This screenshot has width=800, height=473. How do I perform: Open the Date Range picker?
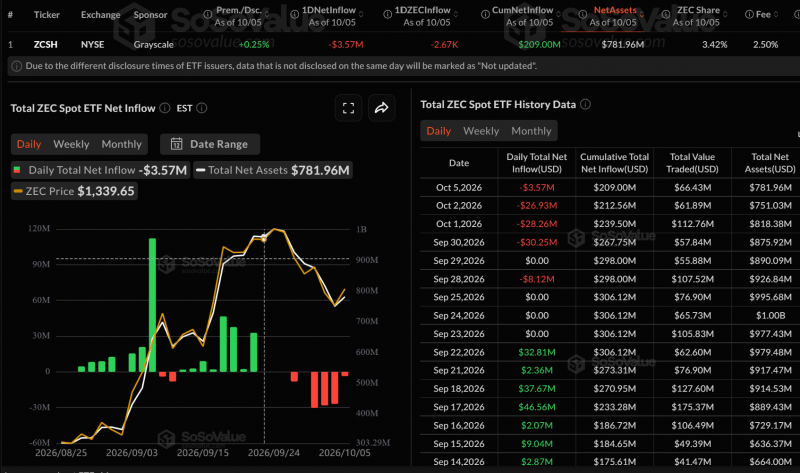point(210,144)
